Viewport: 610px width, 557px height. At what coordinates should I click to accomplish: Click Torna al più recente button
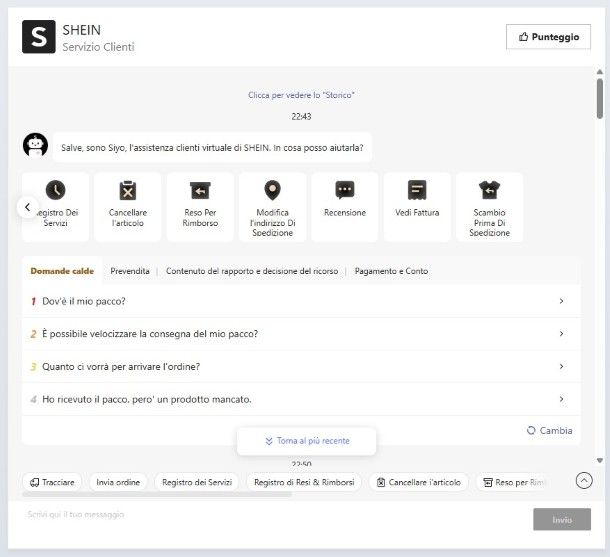[x=307, y=441]
